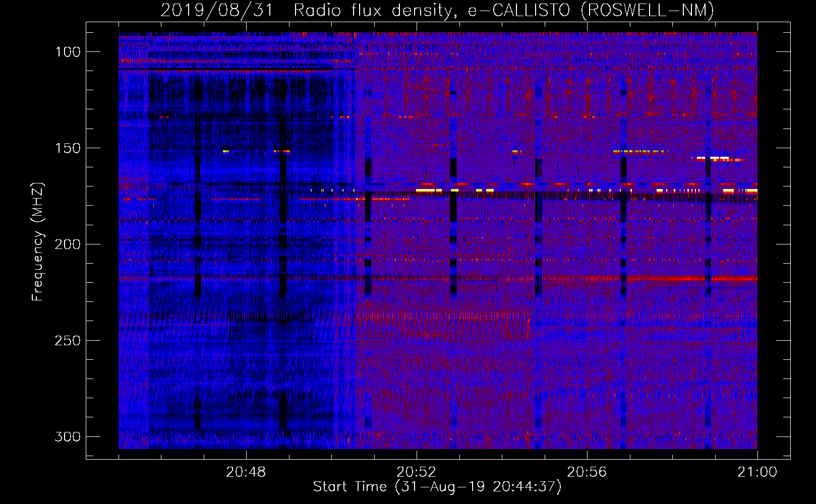Click the 20:52 time tick label

click(416, 472)
